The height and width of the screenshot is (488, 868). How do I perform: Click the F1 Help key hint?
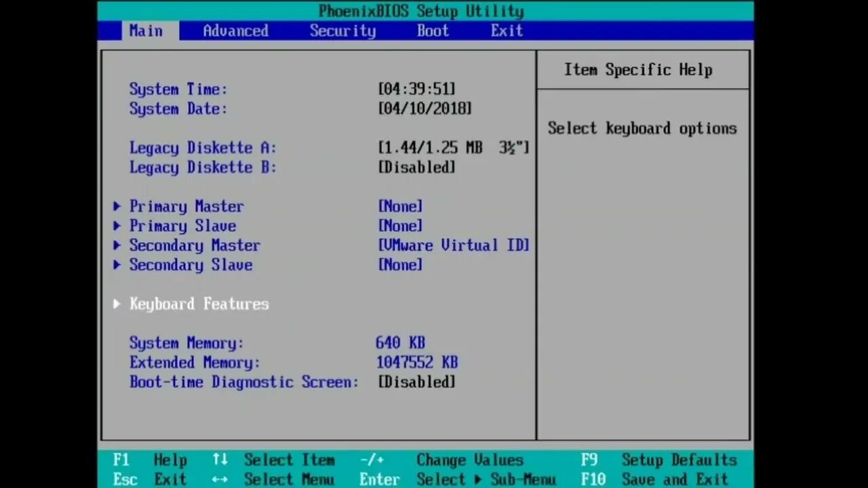pyautogui.click(x=150, y=460)
